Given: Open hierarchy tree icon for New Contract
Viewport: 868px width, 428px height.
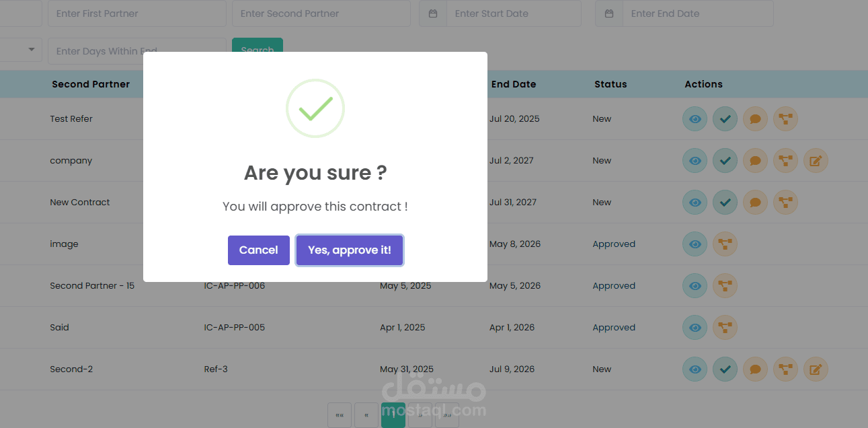Looking at the screenshot, I should click(785, 203).
